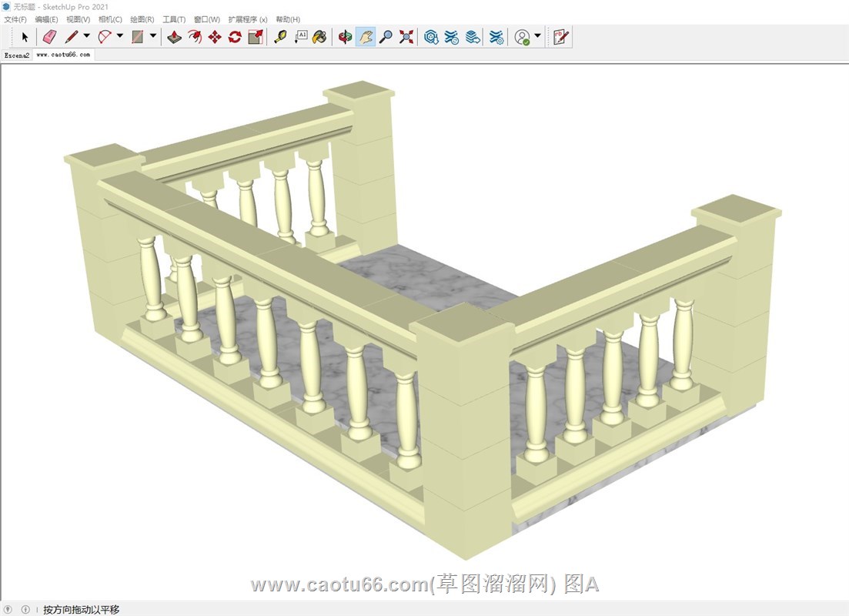Image resolution: width=849 pixels, height=616 pixels.
Task: Switch to the www.caotu66.com scene tab
Action: [63, 55]
